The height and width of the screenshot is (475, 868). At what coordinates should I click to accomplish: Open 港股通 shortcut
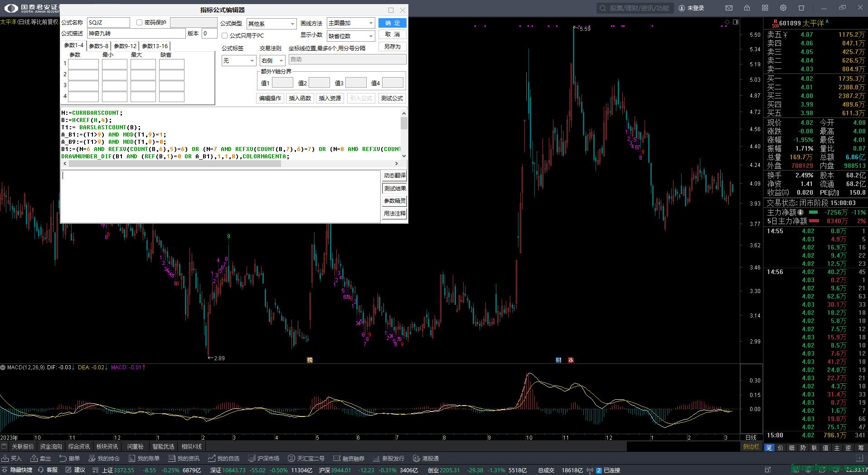pos(426,458)
